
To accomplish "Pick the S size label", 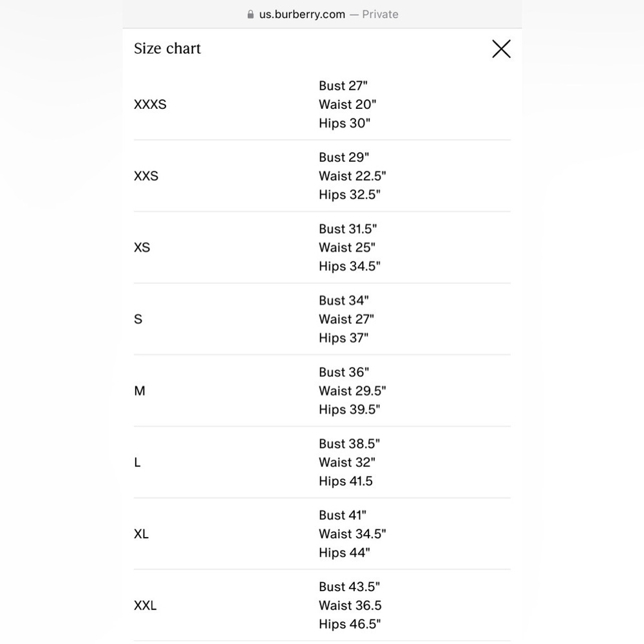I will (x=138, y=319).
